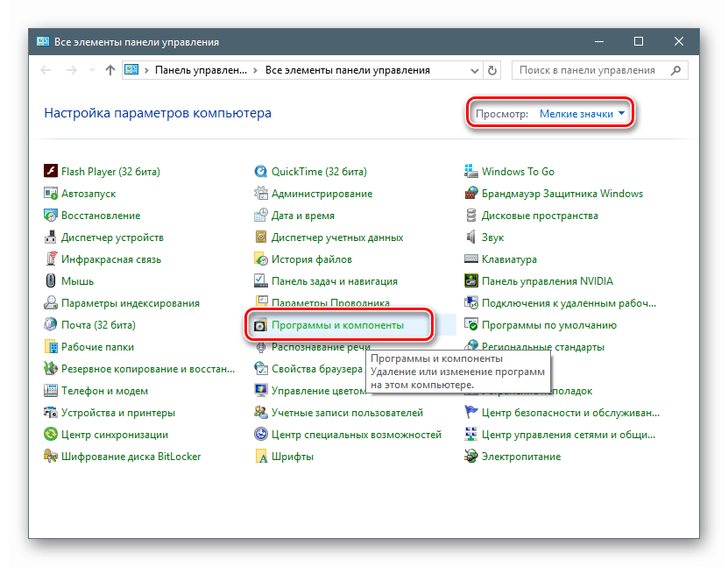Viewport: 728px width, 567px height.
Task: Navigate back using the back arrow
Action: pyautogui.click(x=45, y=70)
